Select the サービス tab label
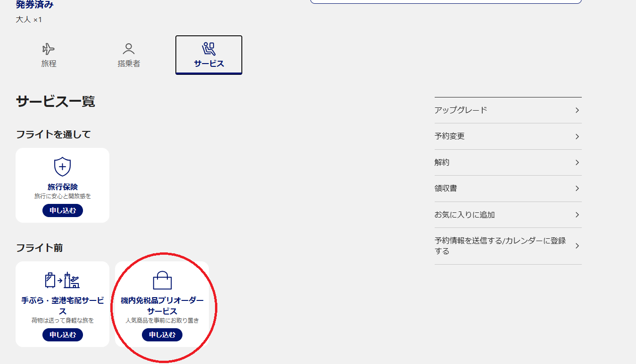 click(x=209, y=64)
